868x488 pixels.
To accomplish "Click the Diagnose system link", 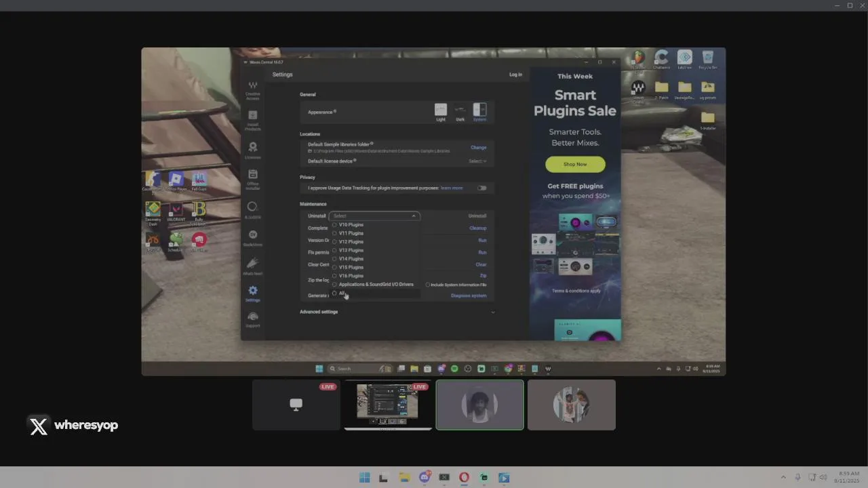I will pyautogui.click(x=469, y=296).
